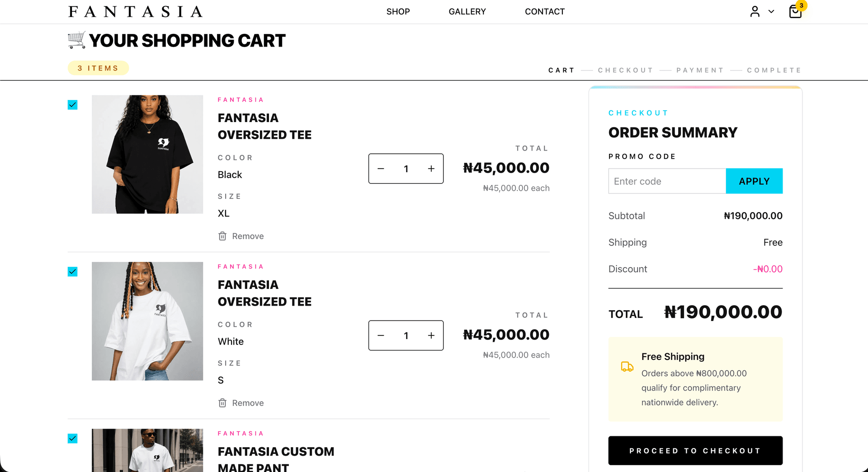Decrease quantity of the Black tee

click(x=381, y=169)
